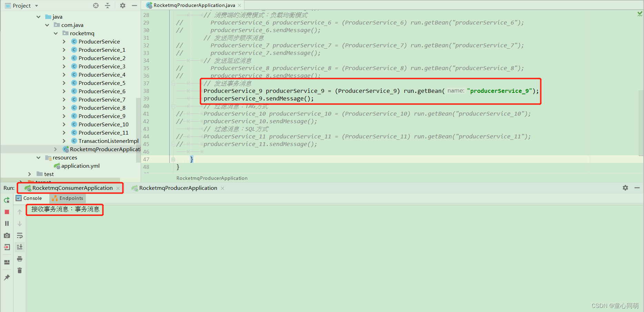
Task: Clear all console output using trash icon
Action: pos(19,270)
